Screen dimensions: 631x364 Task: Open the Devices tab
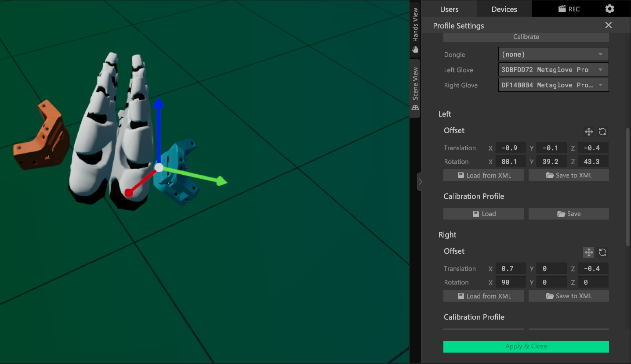(504, 9)
